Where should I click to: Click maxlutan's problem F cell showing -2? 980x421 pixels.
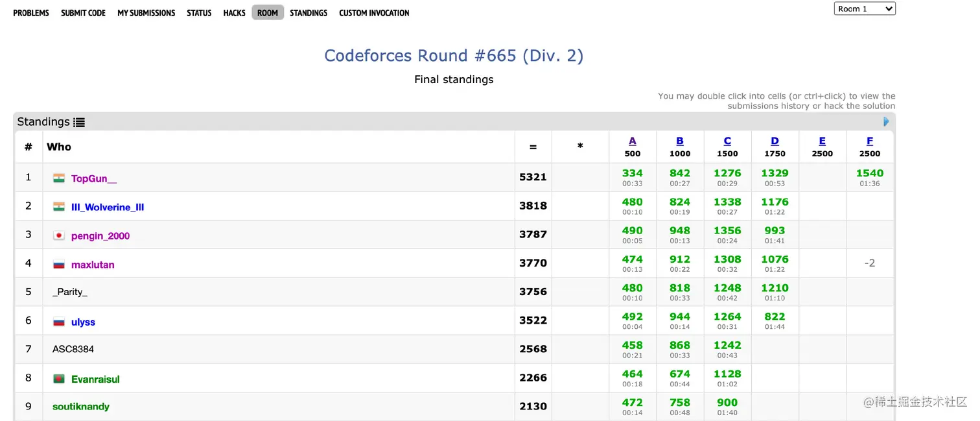coord(870,263)
